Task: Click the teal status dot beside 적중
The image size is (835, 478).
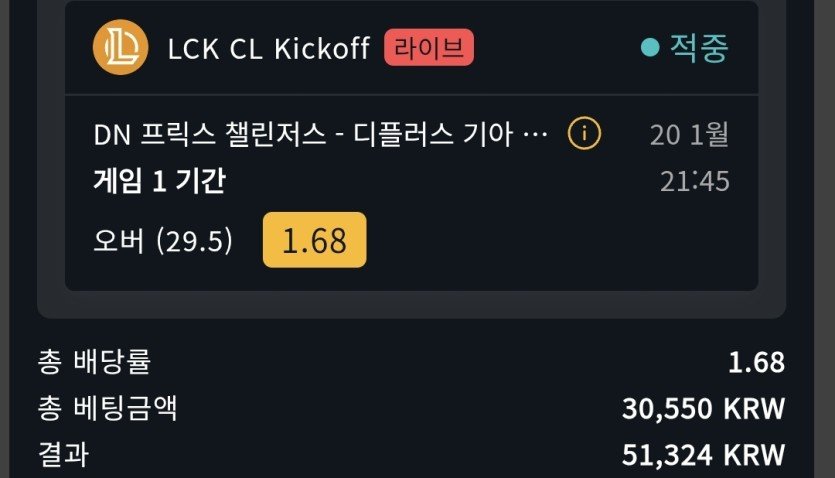Action: 650,47
